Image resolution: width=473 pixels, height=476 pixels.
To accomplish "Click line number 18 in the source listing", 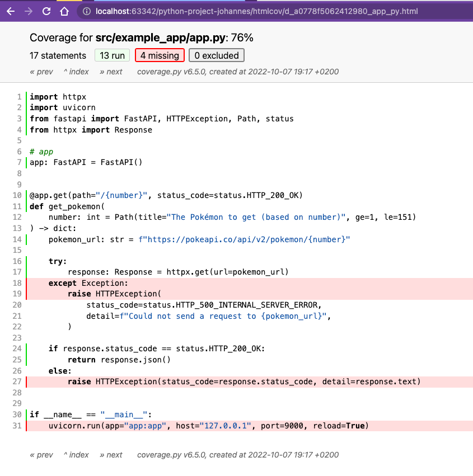I will click(17, 283).
